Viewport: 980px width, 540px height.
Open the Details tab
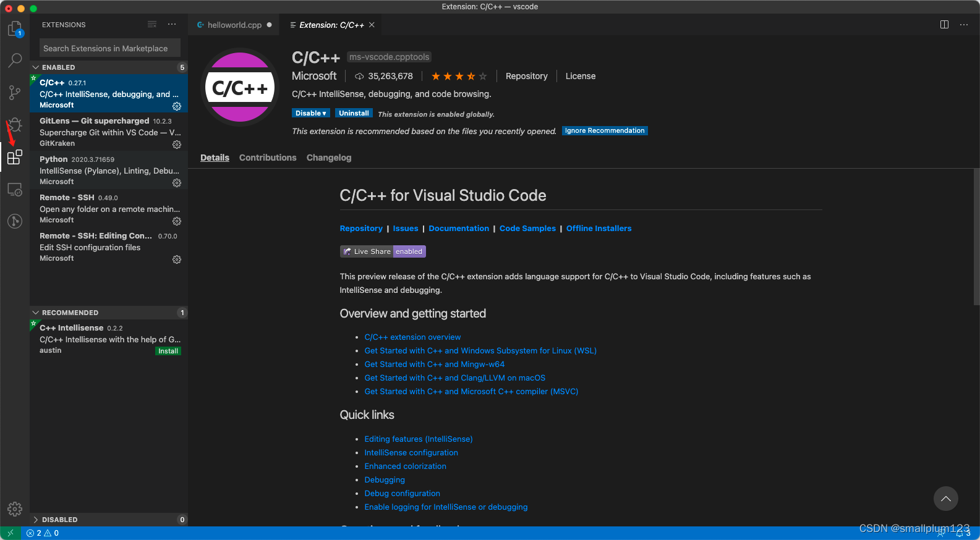click(x=215, y=158)
